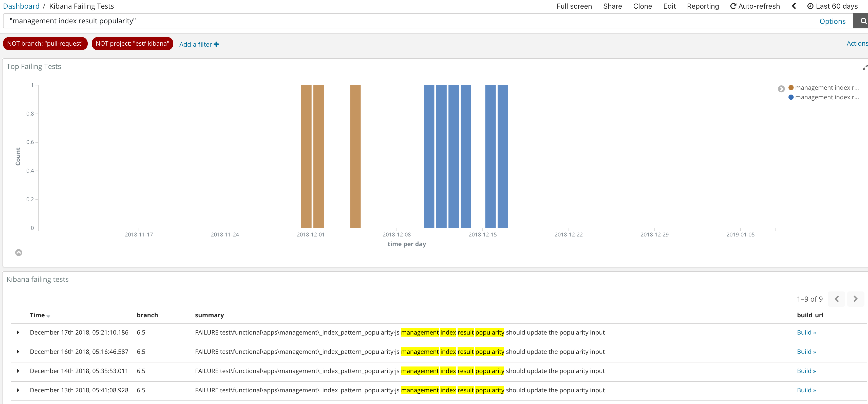
Task: Collapse the chart spy panel arrow
Action: 19,252
